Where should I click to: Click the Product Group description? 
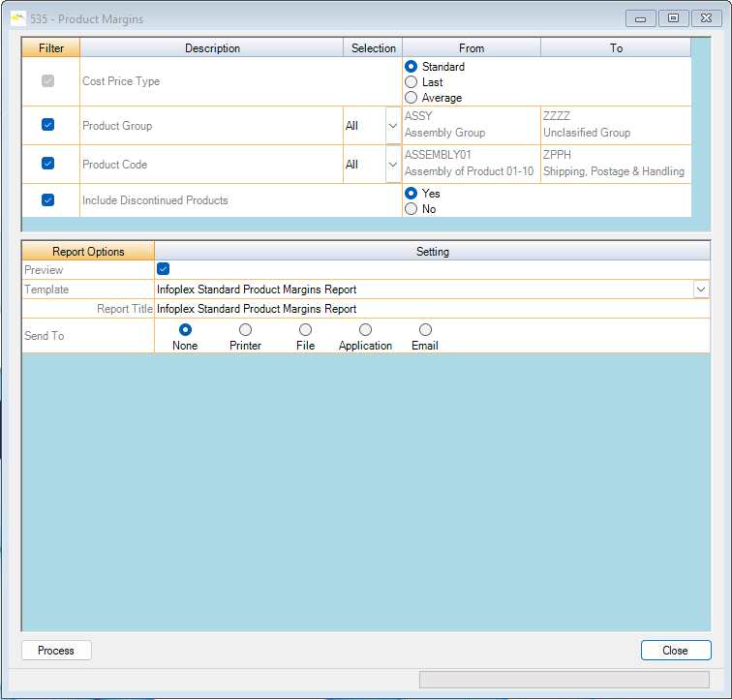[117, 126]
